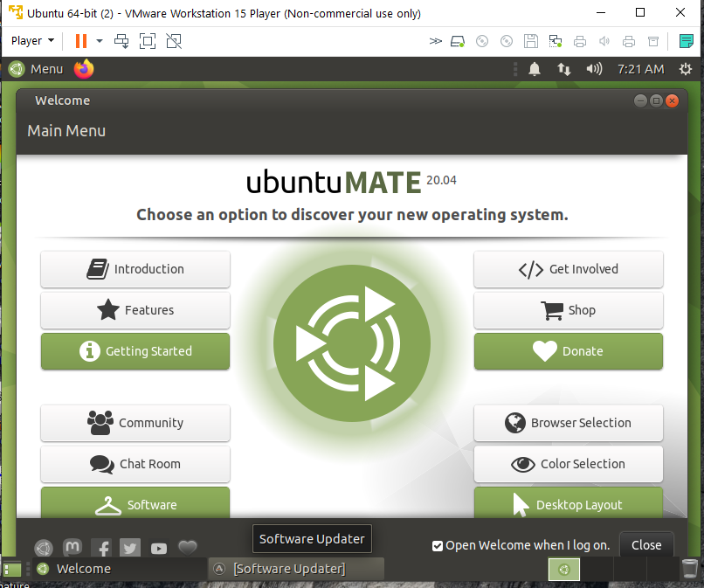704x588 pixels.
Task: Open the Trash in bottom panel
Action: click(690, 569)
